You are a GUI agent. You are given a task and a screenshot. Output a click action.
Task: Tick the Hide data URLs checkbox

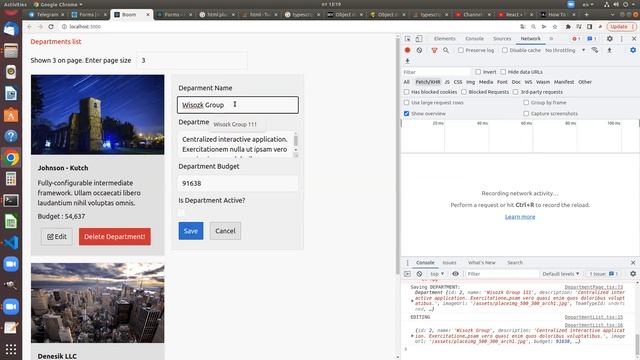click(503, 72)
